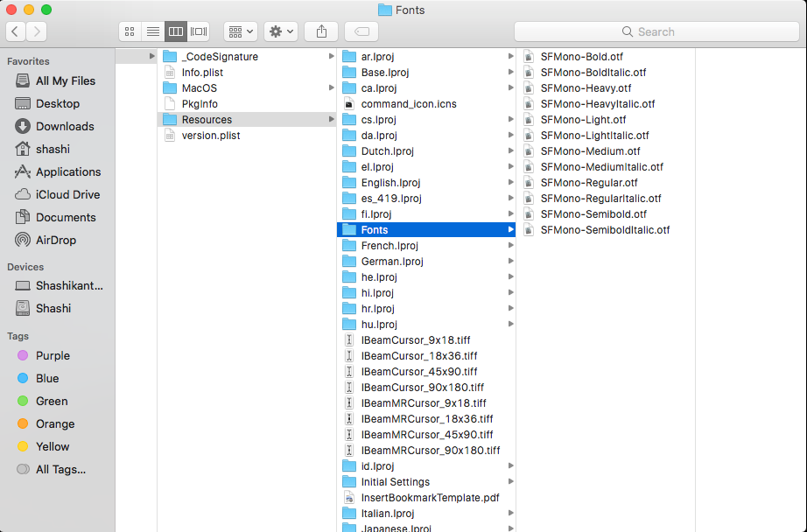Select the Resources folder
The image size is (807, 532).
coord(247,119)
